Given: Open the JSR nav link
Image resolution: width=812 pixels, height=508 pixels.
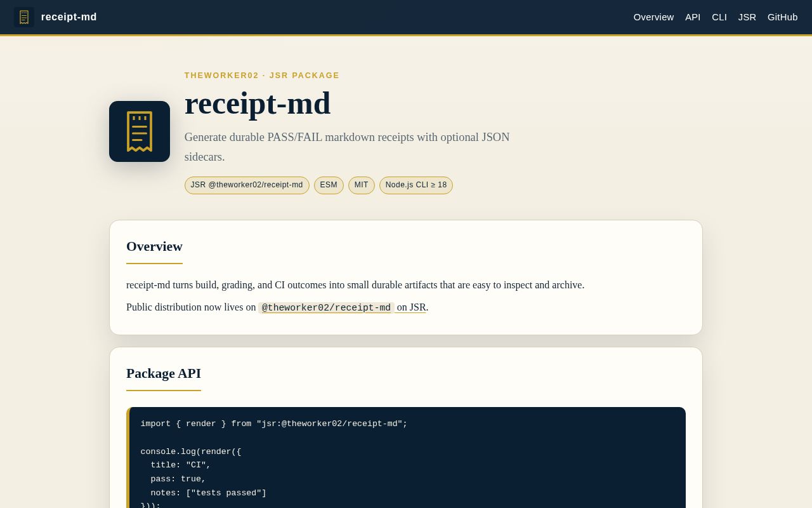Looking at the screenshot, I should (747, 17).
